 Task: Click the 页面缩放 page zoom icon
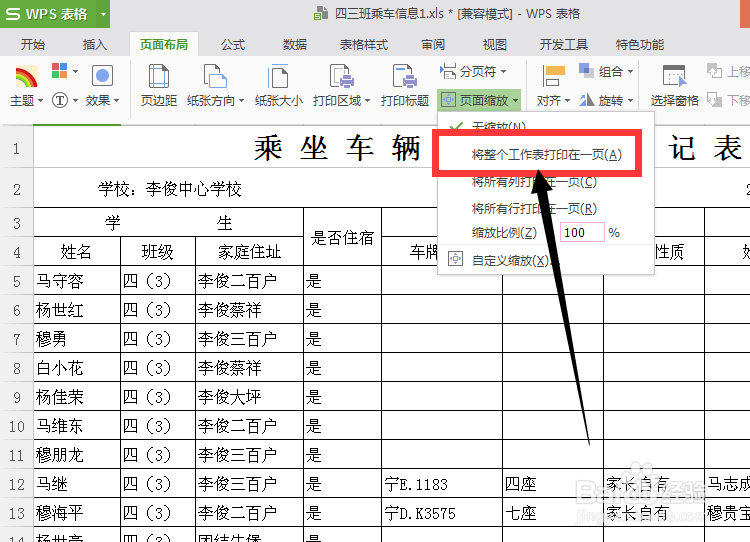coord(448,100)
